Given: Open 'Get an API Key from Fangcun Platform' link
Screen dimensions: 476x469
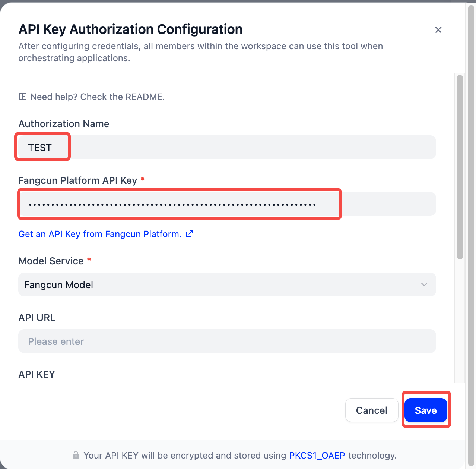Looking at the screenshot, I should click(100, 234).
